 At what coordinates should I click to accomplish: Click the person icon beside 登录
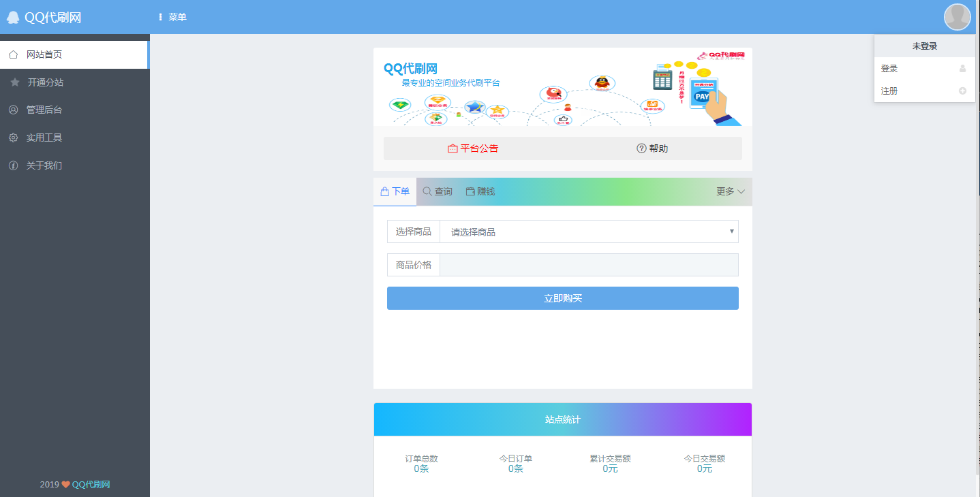coord(962,69)
